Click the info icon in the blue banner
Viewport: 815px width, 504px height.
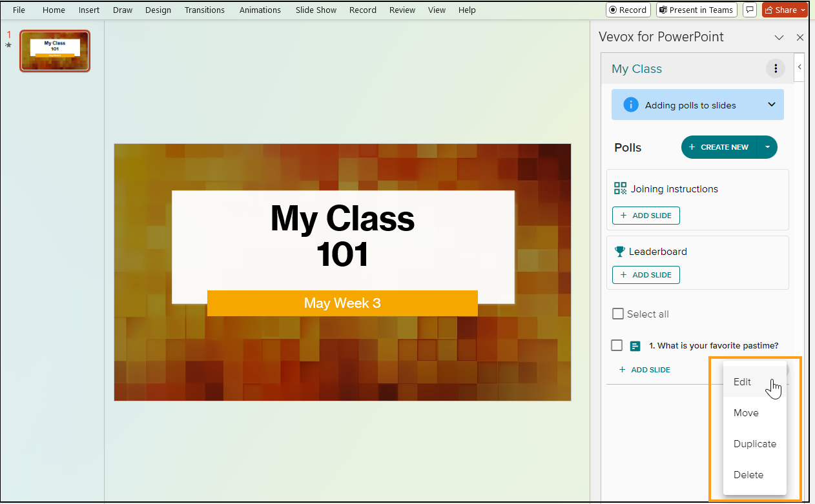coord(631,104)
